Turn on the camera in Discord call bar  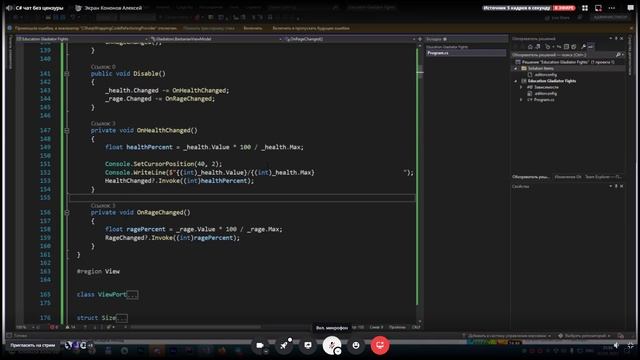pyautogui.click(x=260, y=345)
